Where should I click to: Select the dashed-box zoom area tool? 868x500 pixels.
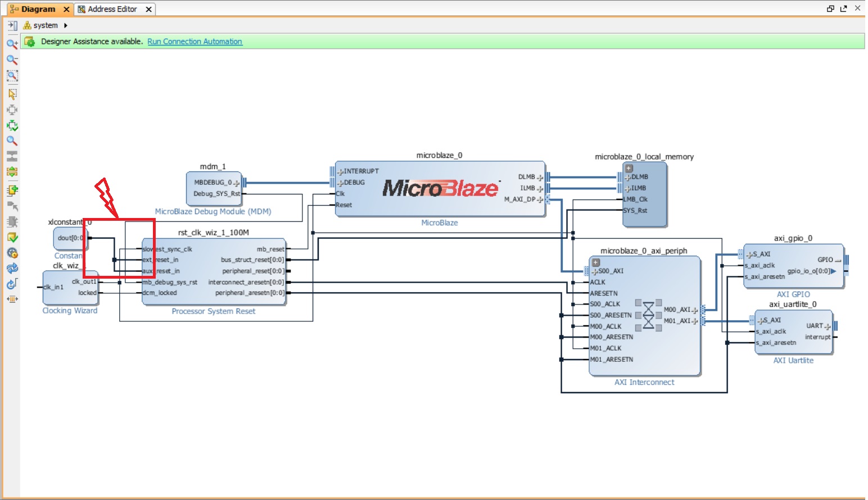pyautogui.click(x=12, y=76)
